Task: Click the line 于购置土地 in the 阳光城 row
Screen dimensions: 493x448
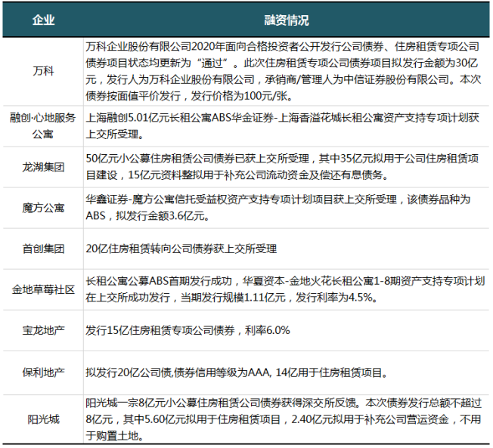Action: 115,435
